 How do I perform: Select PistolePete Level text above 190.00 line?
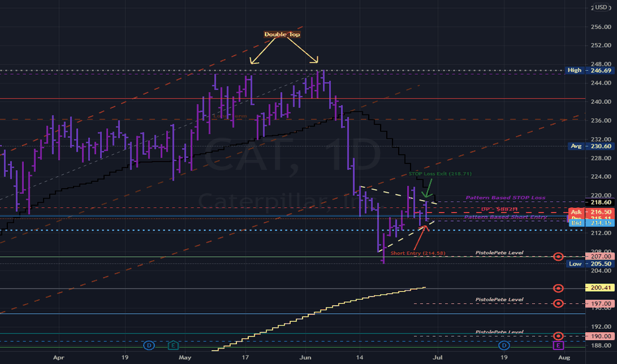click(499, 332)
